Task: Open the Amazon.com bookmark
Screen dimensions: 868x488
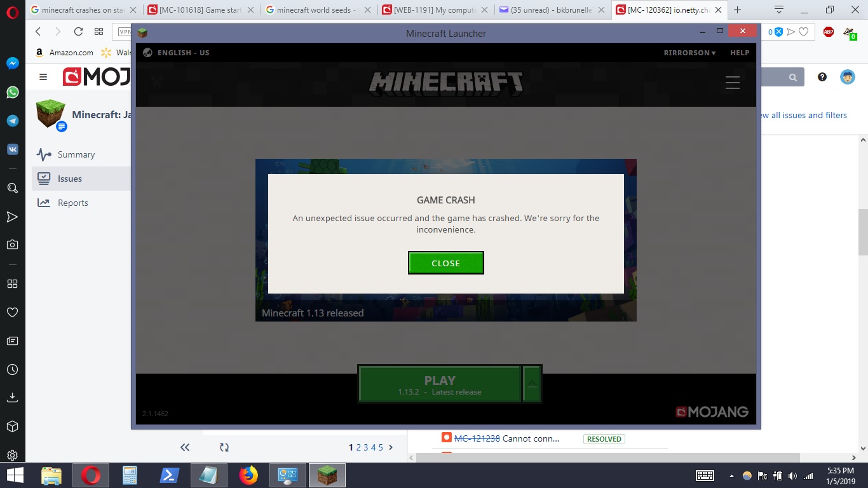Action: [x=64, y=53]
